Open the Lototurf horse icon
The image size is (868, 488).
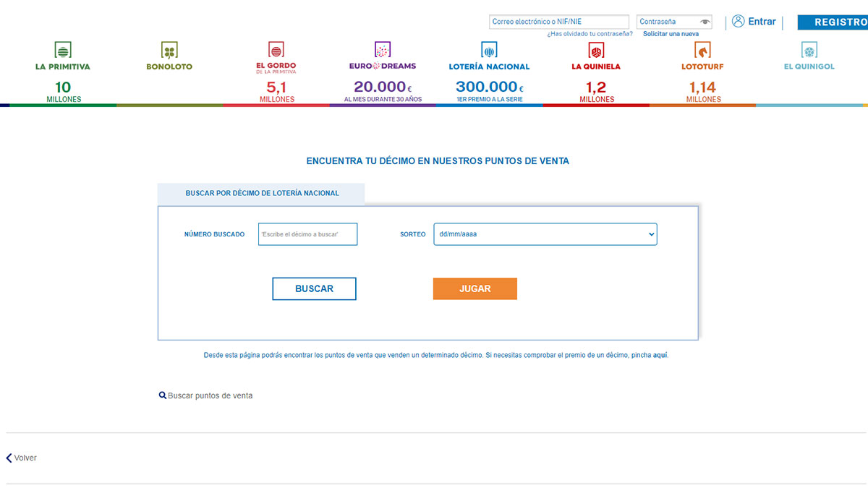(x=702, y=50)
